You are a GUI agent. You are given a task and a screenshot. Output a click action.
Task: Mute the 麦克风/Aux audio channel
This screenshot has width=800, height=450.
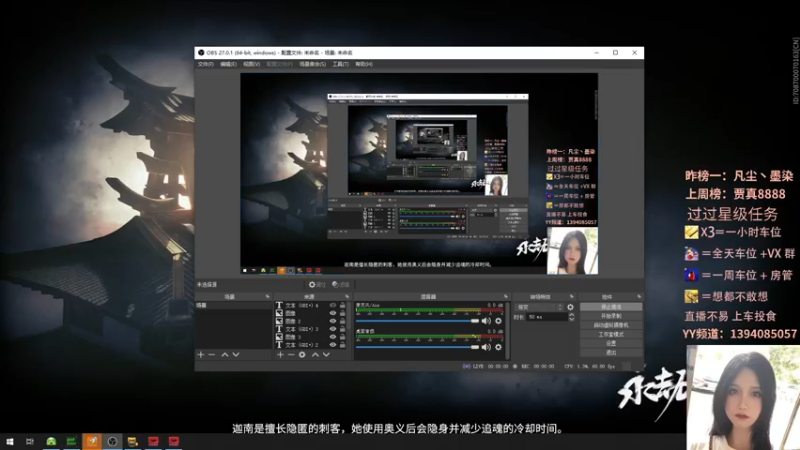coord(486,321)
